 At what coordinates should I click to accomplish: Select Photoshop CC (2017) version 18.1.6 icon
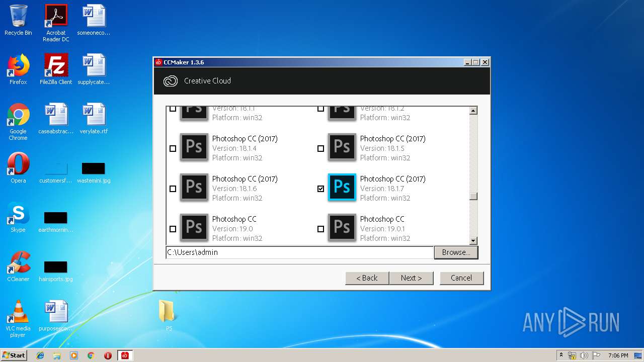pos(194,187)
